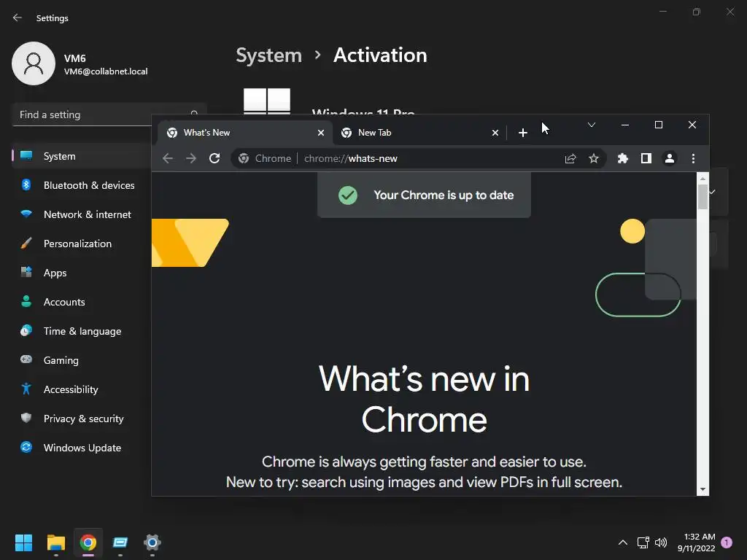Open Accounts settings category
The height and width of the screenshot is (560, 747).
coord(82,302)
